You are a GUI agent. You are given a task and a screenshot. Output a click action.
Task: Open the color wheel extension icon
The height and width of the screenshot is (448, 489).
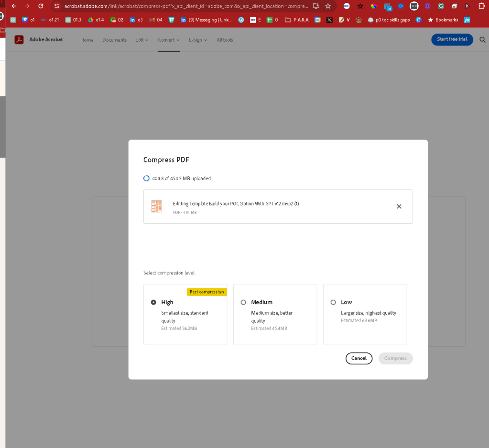[x=373, y=6]
